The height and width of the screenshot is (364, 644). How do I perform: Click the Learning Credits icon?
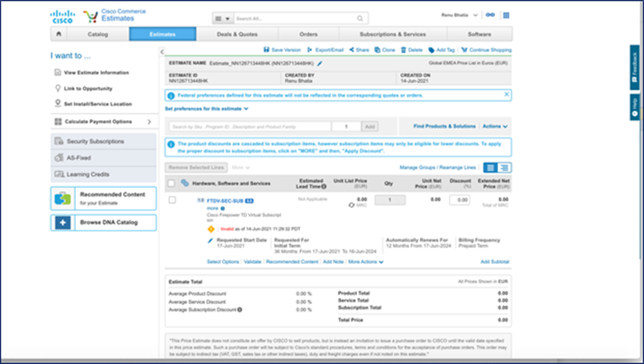pyautogui.click(x=59, y=174)
